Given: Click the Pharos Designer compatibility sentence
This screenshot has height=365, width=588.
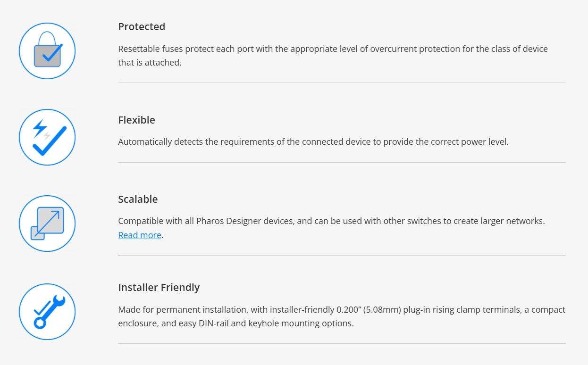Looking at the screenshot, I should 331,221.
